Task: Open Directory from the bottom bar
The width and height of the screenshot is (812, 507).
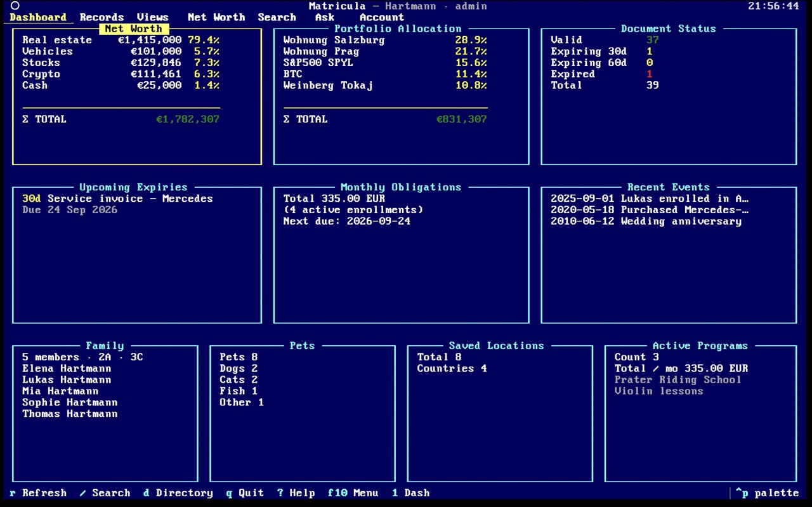Action: tap(178, 493)
